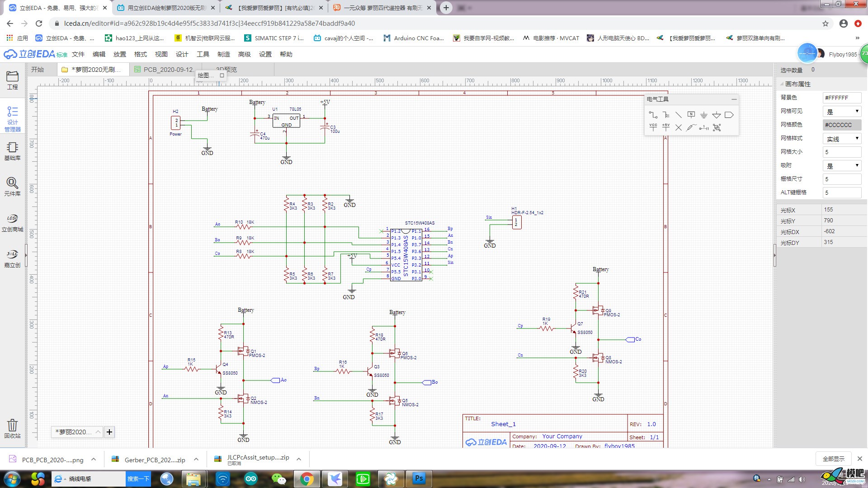
Task: Open Photoshop from the taskbar
Action: (419, 479)
